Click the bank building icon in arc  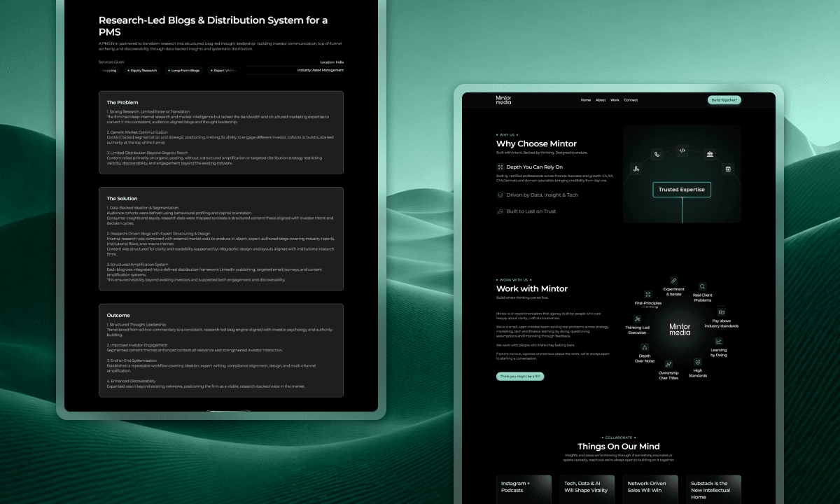(x=710, y=154)
